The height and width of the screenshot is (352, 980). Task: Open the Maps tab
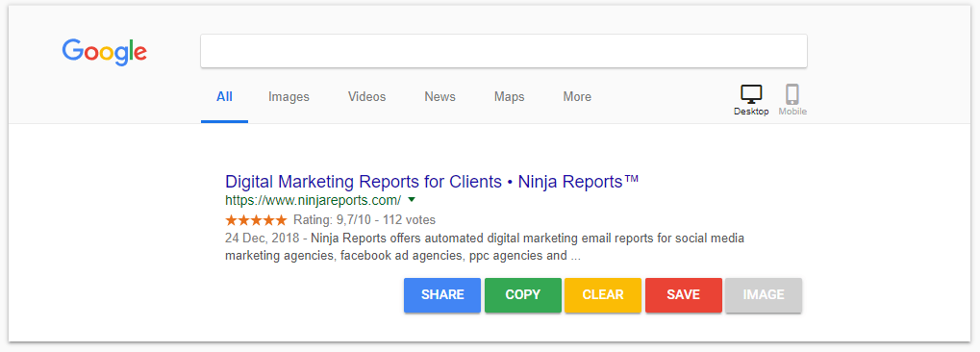tap(510, 97)
